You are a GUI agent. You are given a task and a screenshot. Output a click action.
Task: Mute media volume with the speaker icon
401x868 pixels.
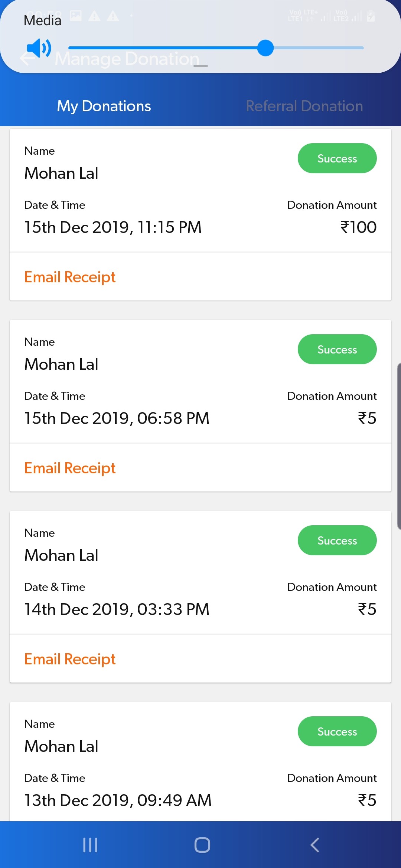[39, 48]
